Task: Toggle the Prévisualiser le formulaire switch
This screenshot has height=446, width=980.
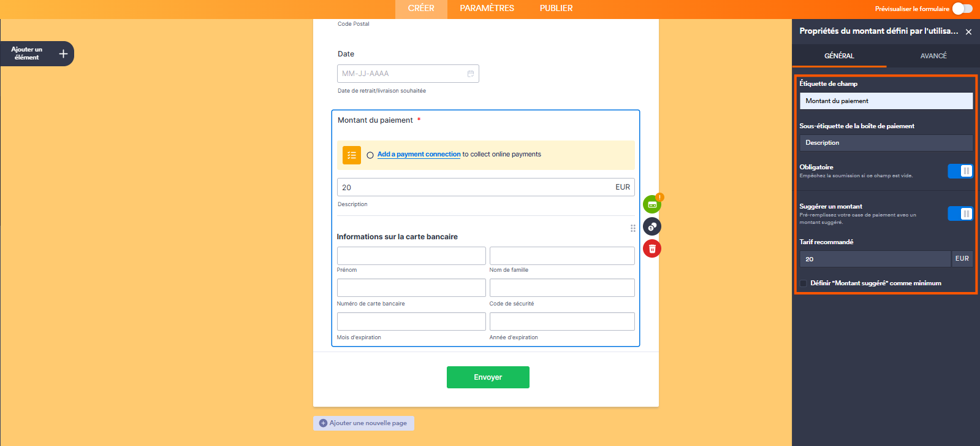Action: pyautogui.click(x=962, y=9)
